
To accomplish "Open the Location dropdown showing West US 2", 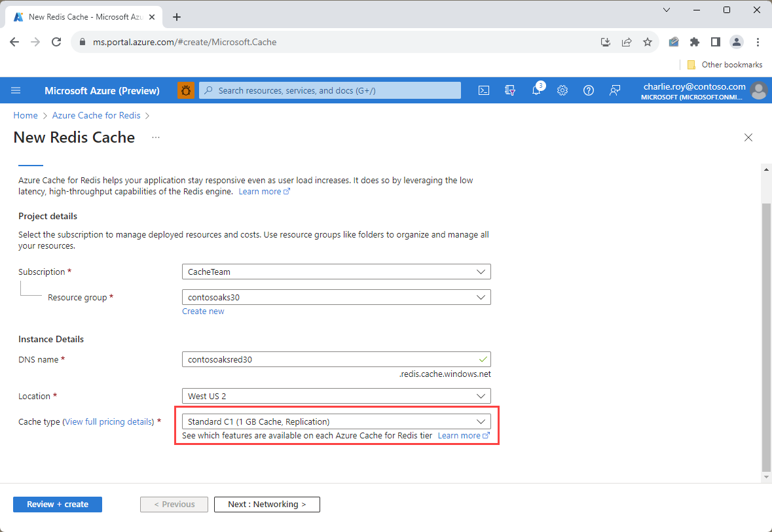I will (x=336, y=396).
